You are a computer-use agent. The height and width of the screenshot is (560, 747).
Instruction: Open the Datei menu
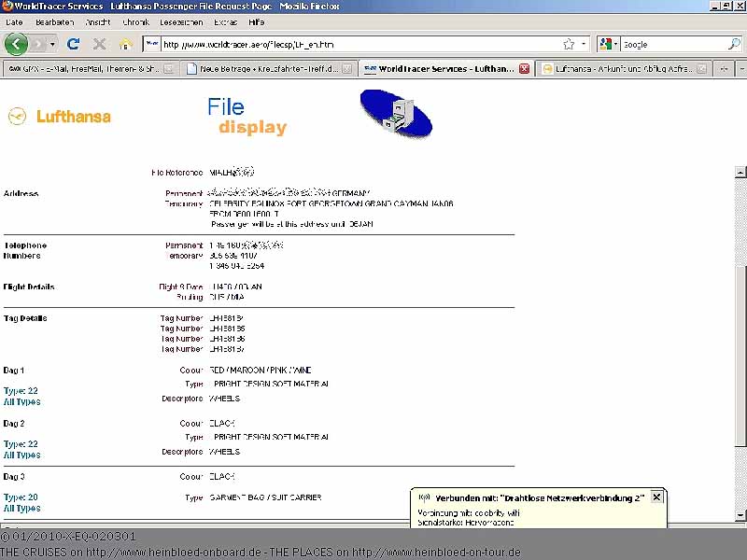14,21
